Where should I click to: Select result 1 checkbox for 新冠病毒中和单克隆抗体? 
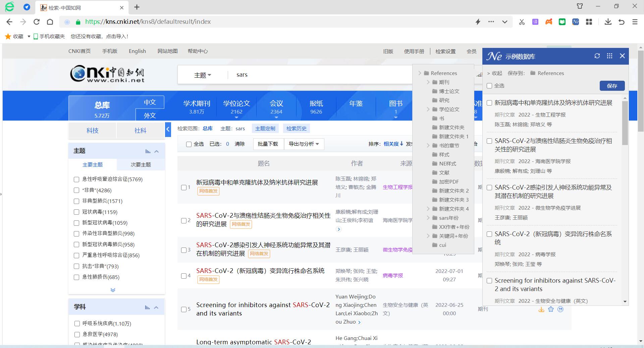click(x=184, y=188)
